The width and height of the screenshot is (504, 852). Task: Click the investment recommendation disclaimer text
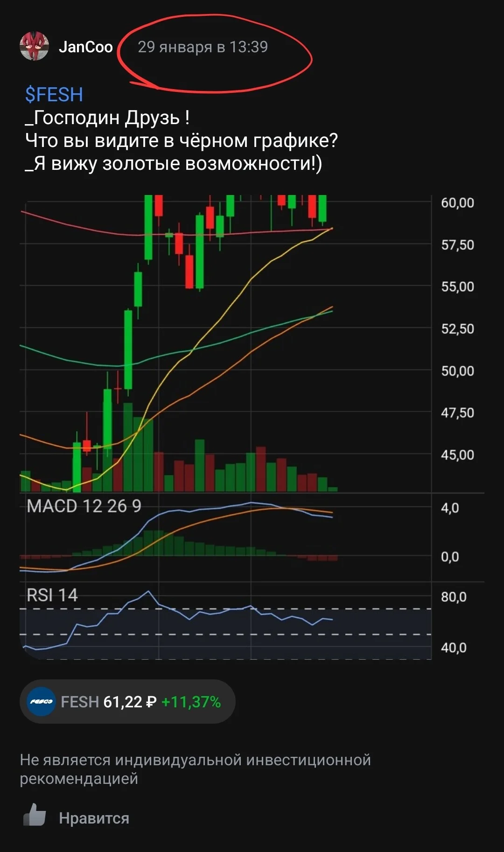coord(195,769)
